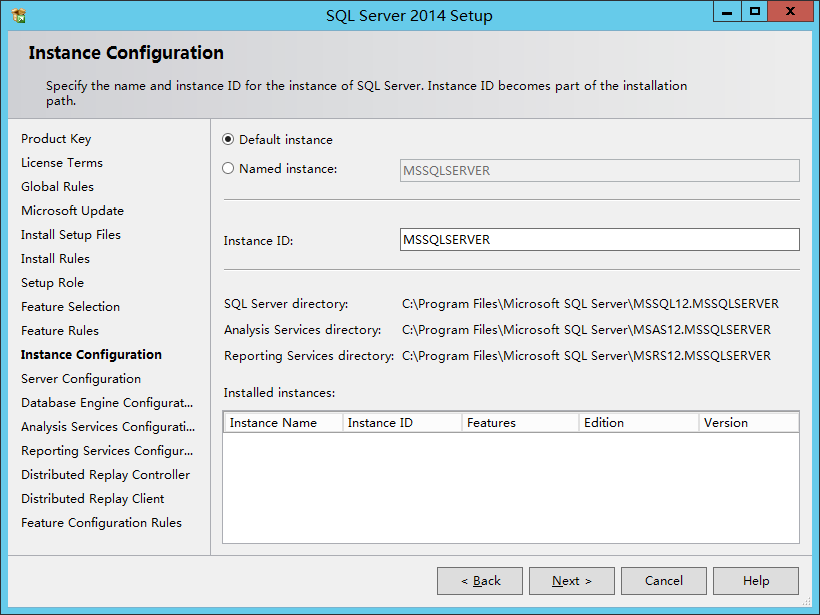Click the Instance ID input field
820x615 pixels.
pos(599,240)
